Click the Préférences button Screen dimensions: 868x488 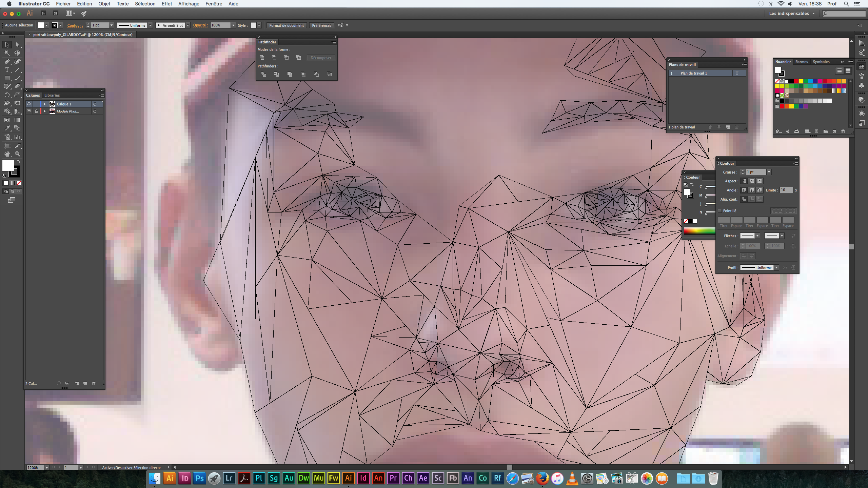pyautogui.click(x=321, y=25)
